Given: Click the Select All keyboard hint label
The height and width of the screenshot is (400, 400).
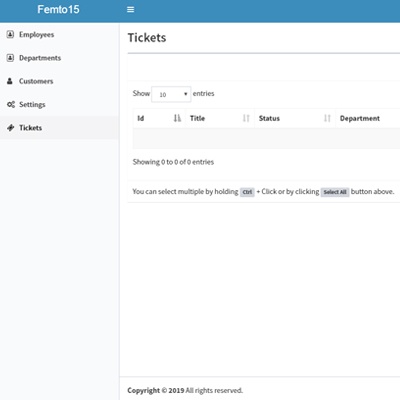Looking at the screenshot, I should 335,192.
